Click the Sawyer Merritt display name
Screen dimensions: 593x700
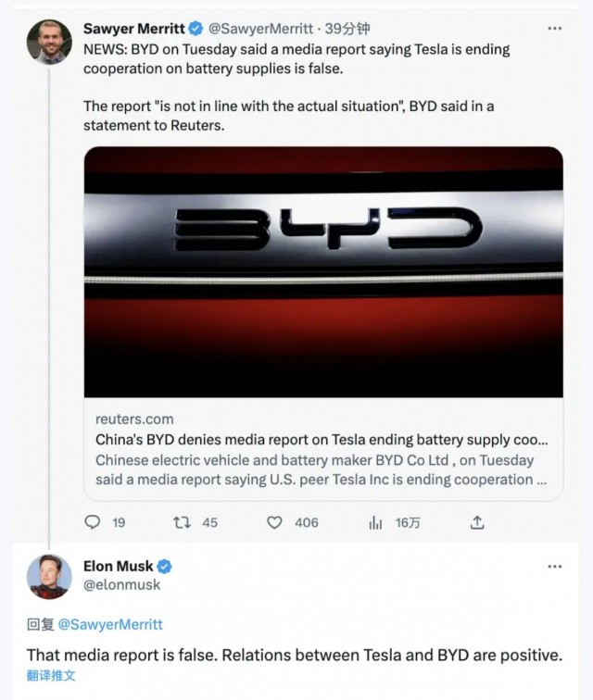click(134, 29)
